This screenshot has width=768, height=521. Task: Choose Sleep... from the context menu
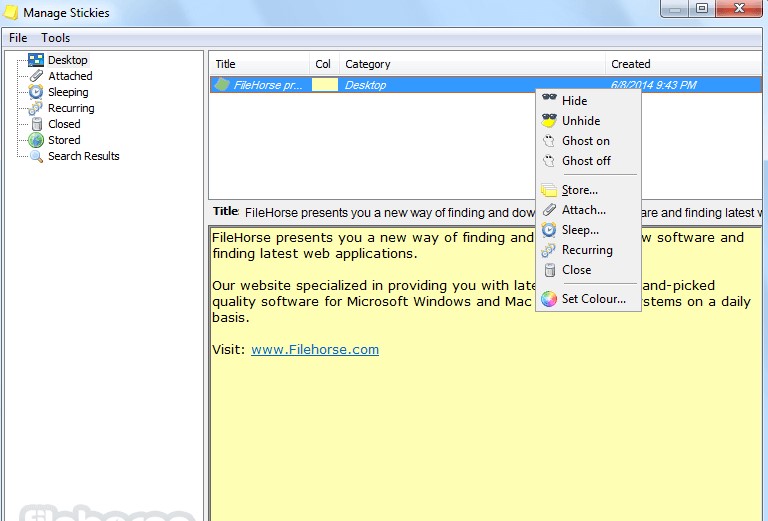[588, 230]
